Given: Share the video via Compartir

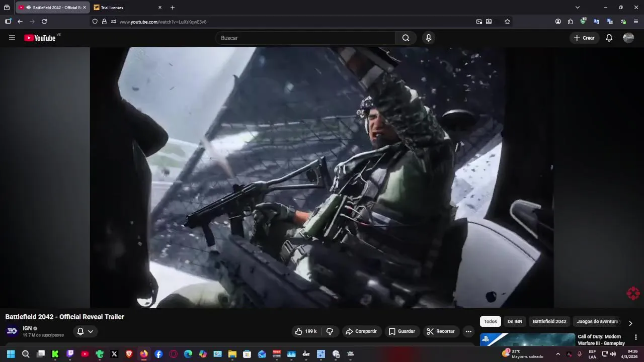Looking at the screenshot, I should point(361,331).
